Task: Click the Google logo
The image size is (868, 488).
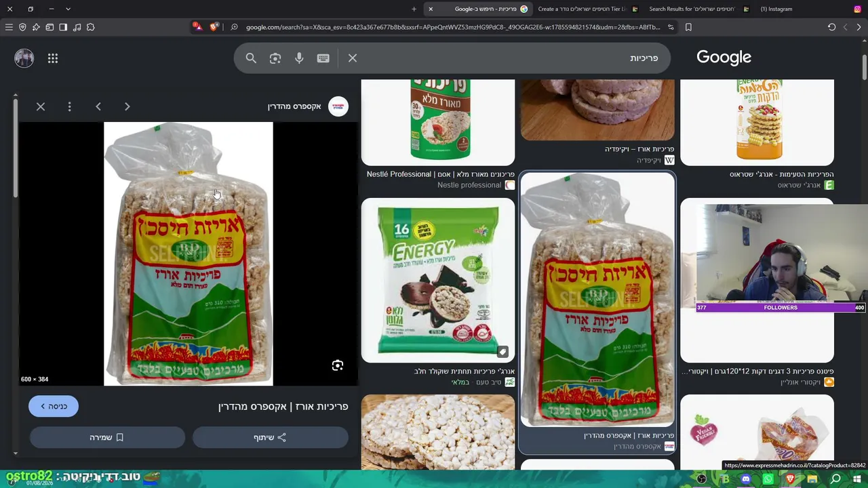Action: (x=724, y=58)
